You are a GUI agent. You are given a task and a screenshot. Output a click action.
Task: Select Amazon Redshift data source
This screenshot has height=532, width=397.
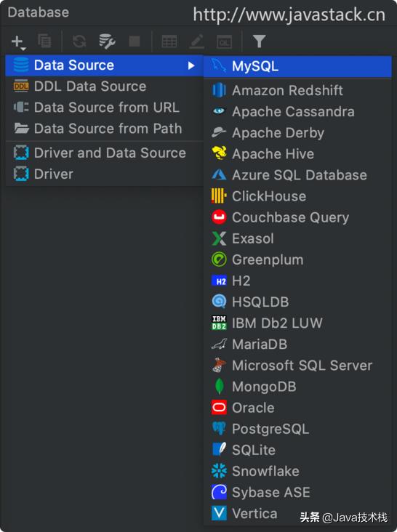(x=297, y=90)
